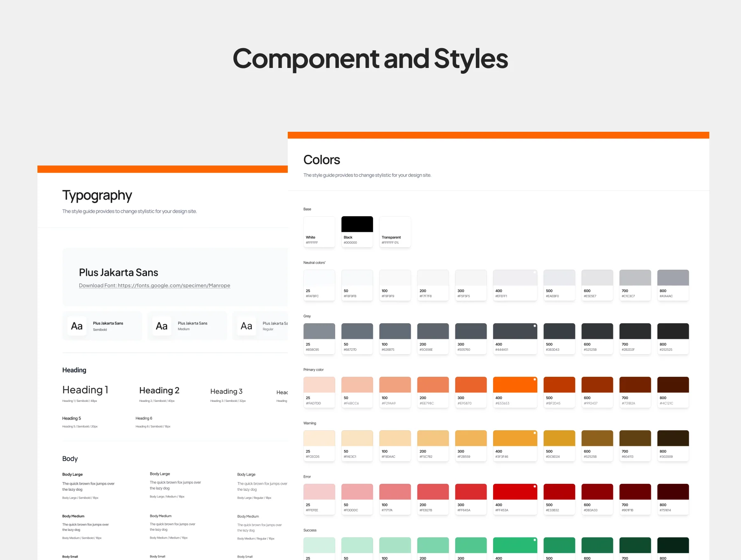
Task: Select the Error 800 color swatch
Action: [673, 499]
